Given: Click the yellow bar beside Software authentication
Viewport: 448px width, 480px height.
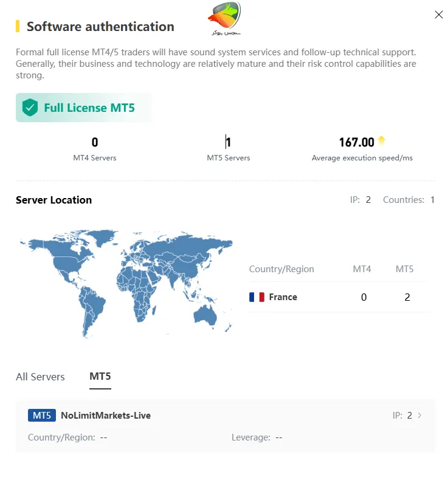Looking at the screenshot, I should 18,27.
